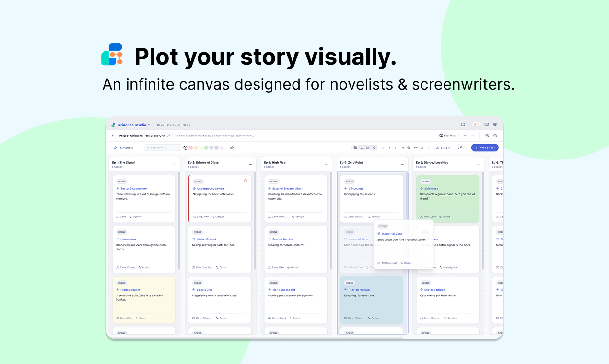Open options menu for Ep 5: Divided Loyalties
The height and width of the screenshot is (364, 609).
[479, 164]
